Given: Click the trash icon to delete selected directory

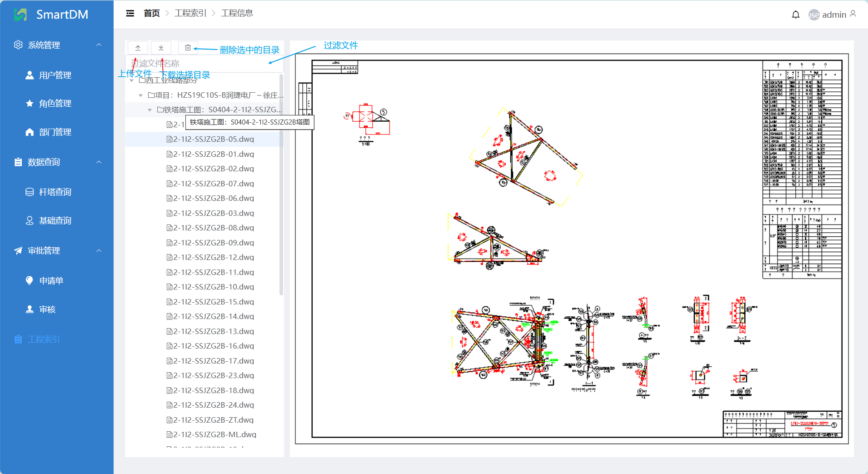Looking at the screenshot, I should click(188, 47).
